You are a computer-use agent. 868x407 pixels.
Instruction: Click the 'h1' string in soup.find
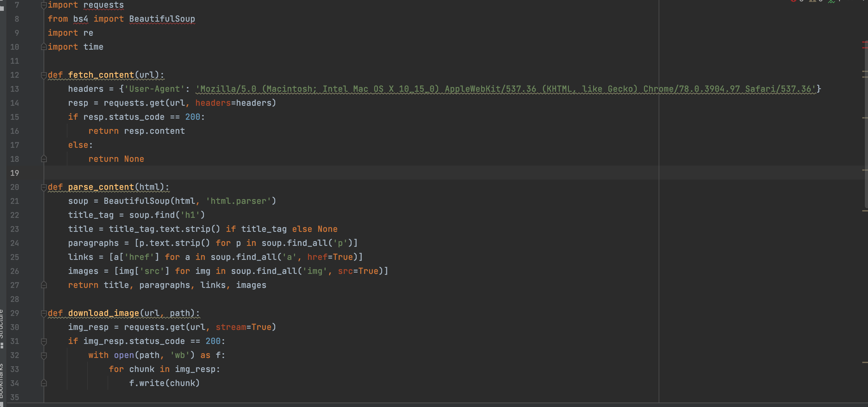coord(190,215)
